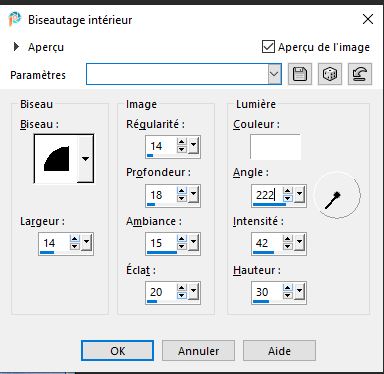Click the reset to default arrow icon
This screenshot has width=384, height=374.
point(360,74)
